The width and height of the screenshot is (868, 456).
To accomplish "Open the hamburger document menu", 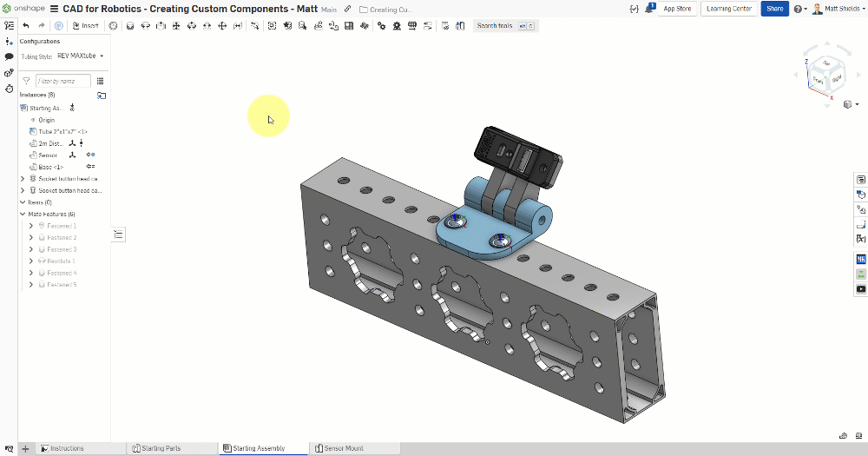I will click(55, 9).
